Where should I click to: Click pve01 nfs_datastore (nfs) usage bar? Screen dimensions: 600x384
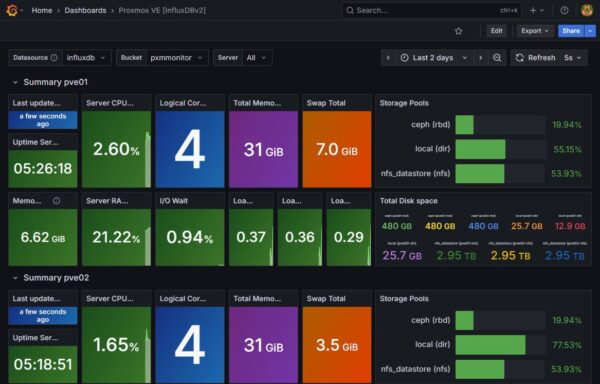(x=500, y=174)
